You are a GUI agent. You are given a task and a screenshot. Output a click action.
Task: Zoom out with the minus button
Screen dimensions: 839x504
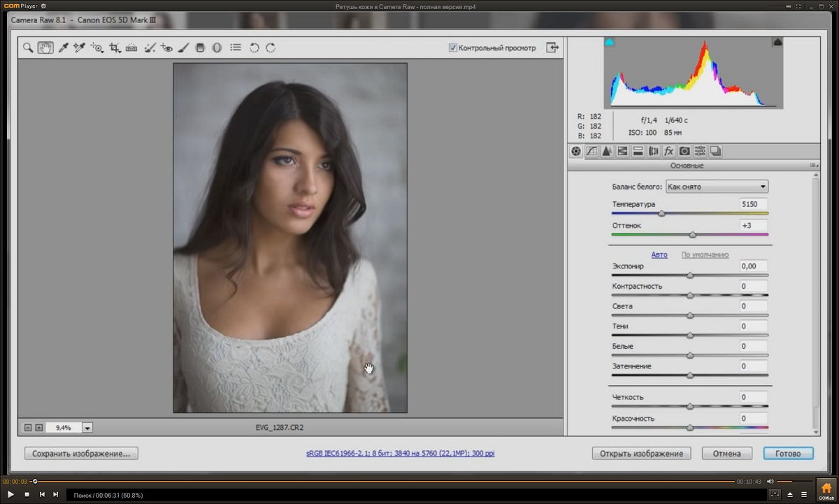tap(28, 428)
